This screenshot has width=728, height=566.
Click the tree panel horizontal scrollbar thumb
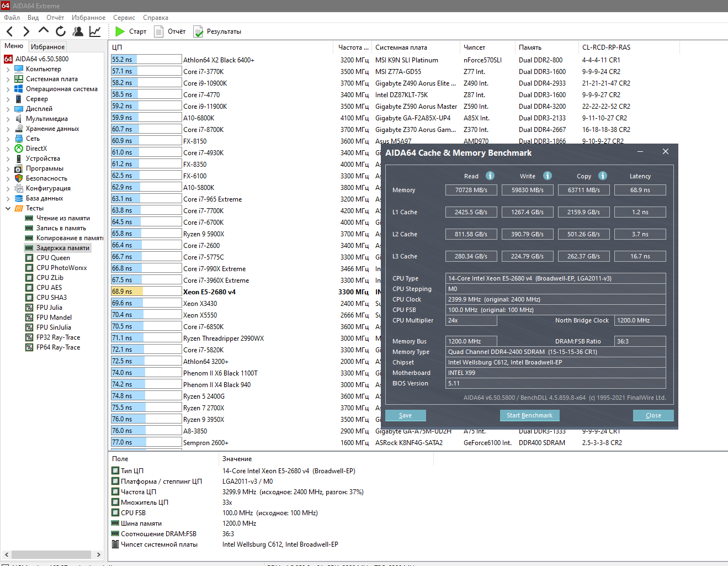(51, 554)
